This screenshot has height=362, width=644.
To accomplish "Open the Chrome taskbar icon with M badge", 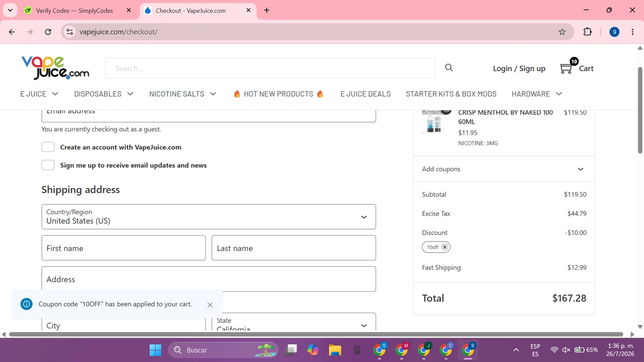I will 402,350.
